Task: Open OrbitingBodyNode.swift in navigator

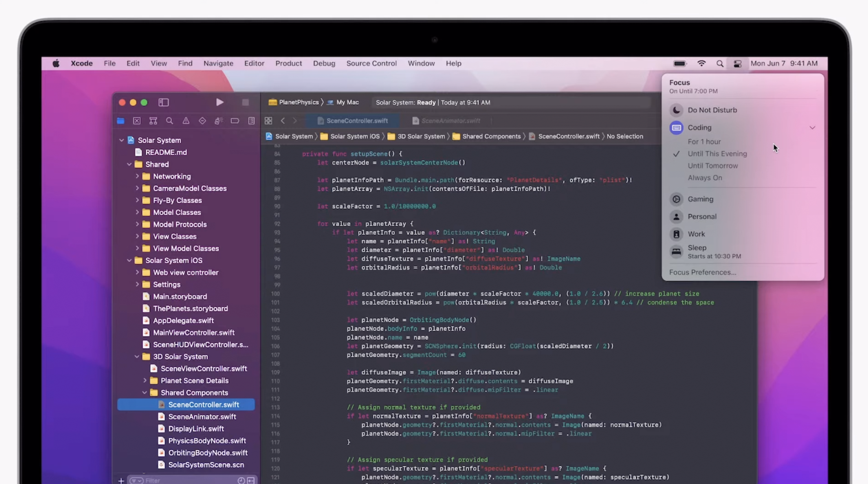Action: [x=207, y=453]
